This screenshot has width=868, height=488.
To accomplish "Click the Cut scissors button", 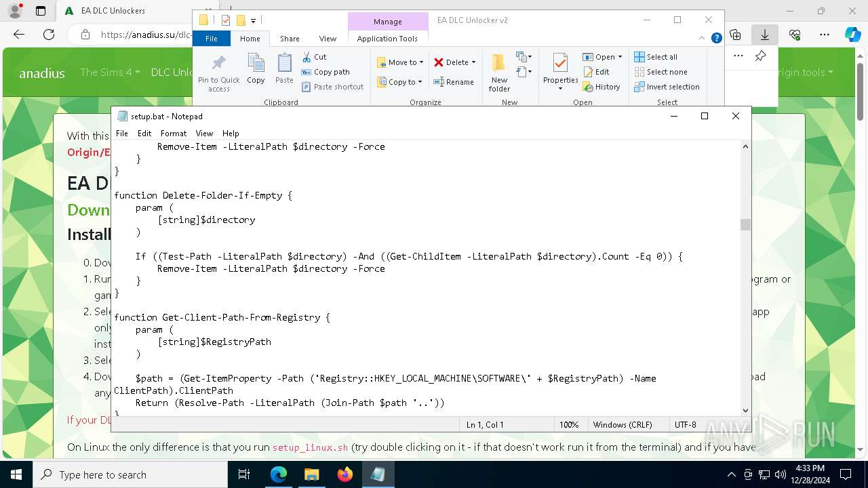I will tap(314, 57).
